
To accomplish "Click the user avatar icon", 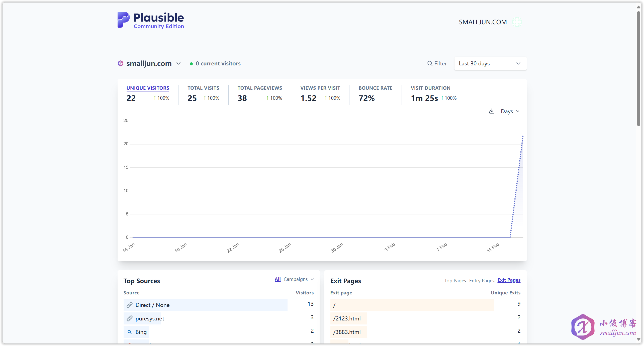I will coord(517,22).
